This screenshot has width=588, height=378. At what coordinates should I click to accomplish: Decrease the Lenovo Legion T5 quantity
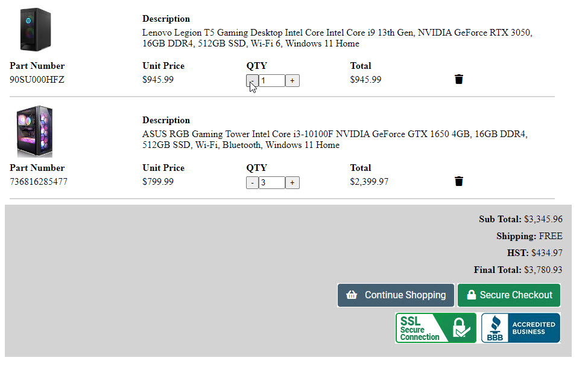pos(252,81)
